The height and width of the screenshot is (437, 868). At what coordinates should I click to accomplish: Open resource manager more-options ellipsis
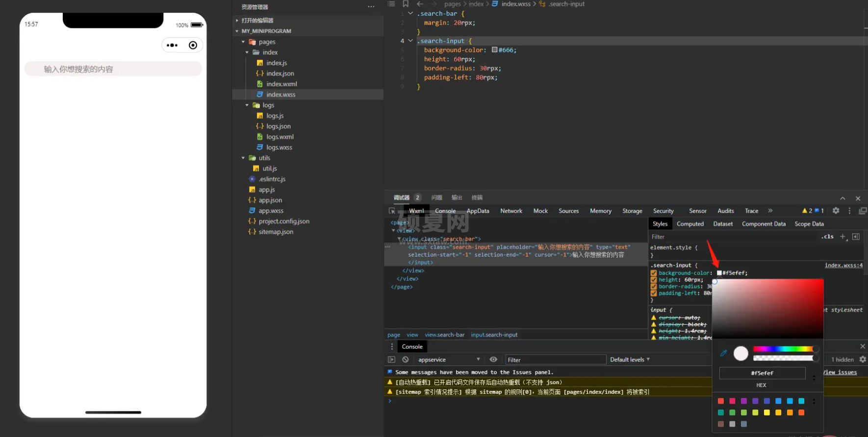pyautogui.click(x=371, y=7)
